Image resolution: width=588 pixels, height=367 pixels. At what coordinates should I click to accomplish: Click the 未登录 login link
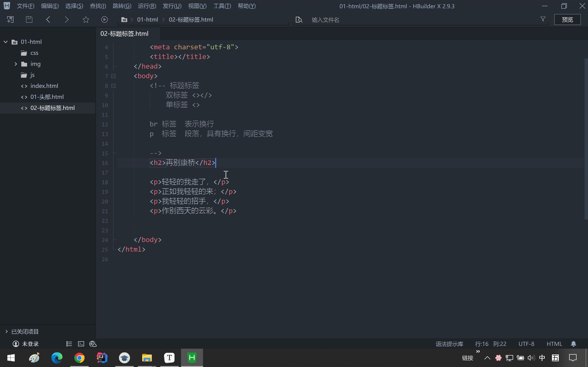click(x=30, y=344)
